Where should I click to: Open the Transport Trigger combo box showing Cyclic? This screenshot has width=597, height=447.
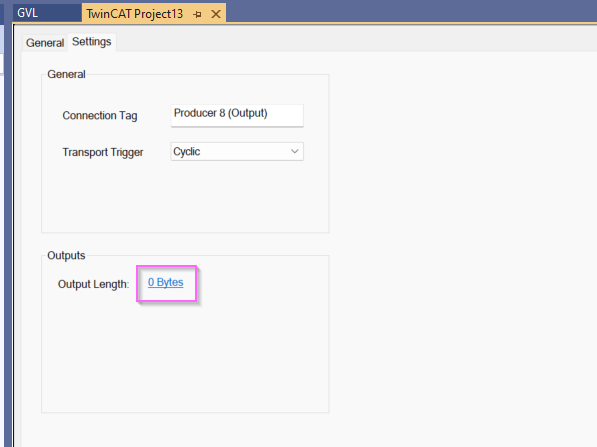(237, 152)
